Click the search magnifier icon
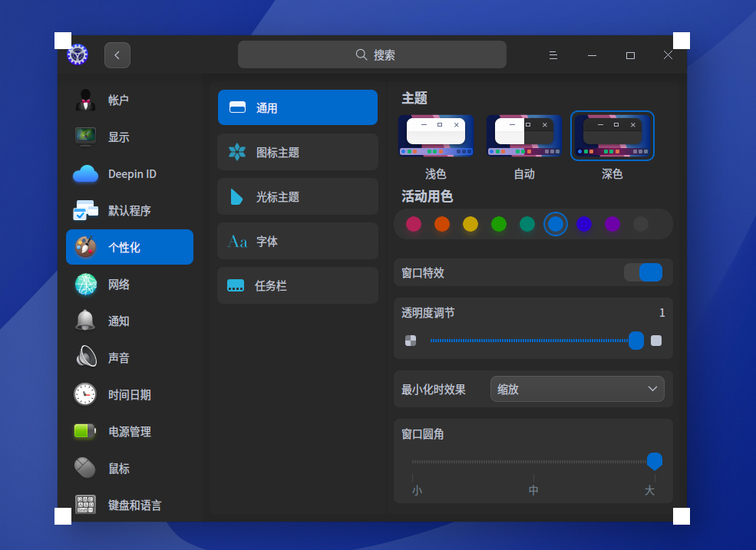The height and width of the screenshot is (550, 756). [x=361, y=54]
